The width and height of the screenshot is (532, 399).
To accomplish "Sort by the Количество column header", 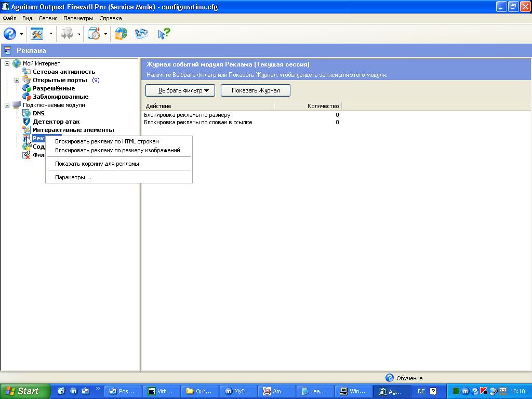I will tap(308, 106).
